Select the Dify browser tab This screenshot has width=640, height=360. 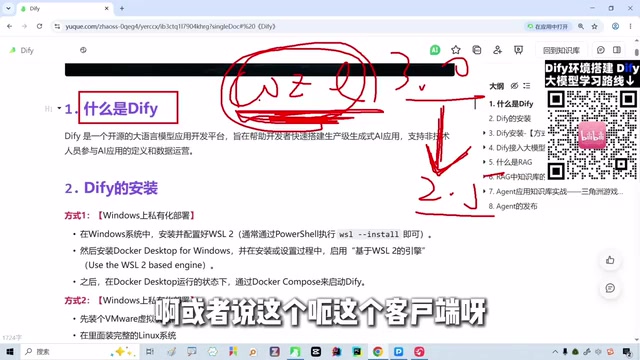click(x=65, y=9)
